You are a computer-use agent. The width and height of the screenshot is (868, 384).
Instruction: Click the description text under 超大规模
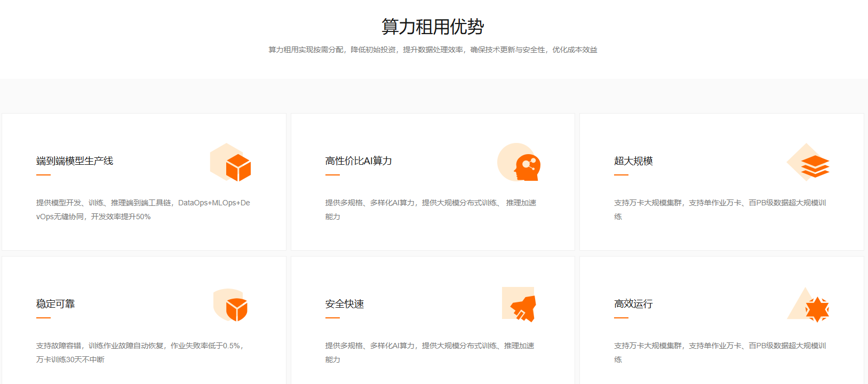[x=720, y=210]
